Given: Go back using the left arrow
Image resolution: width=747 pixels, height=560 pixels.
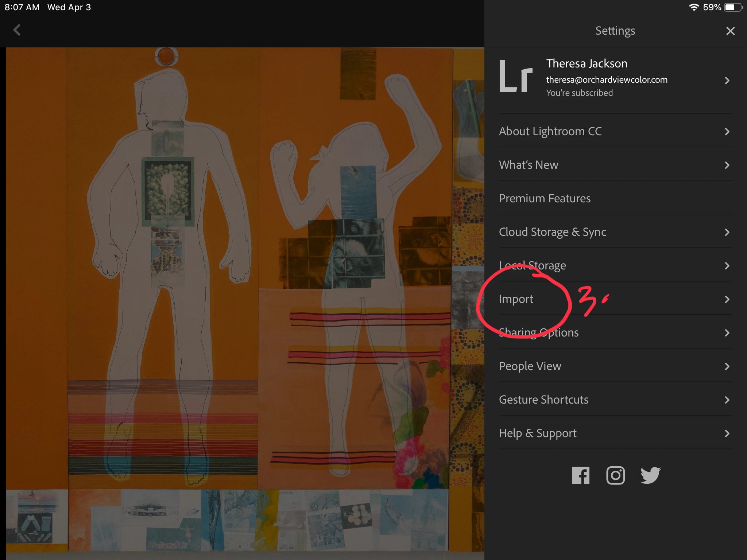Looking at the screenshot, I should (17, 30).
